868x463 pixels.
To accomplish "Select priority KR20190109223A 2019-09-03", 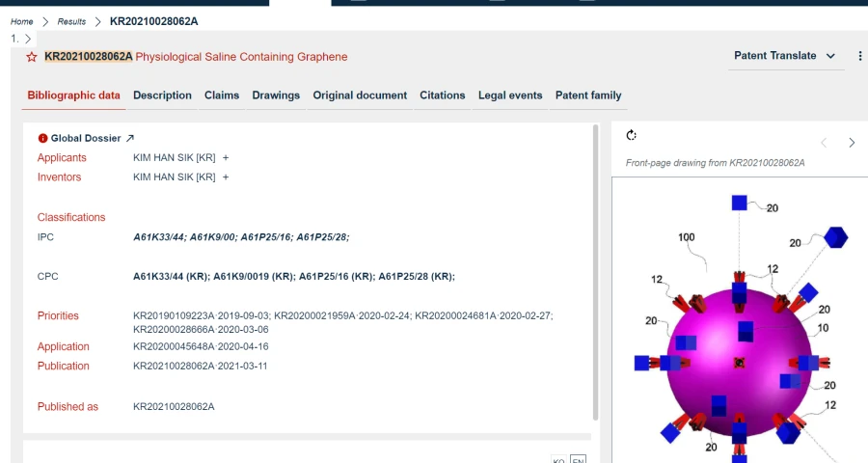I will [202, 315].
